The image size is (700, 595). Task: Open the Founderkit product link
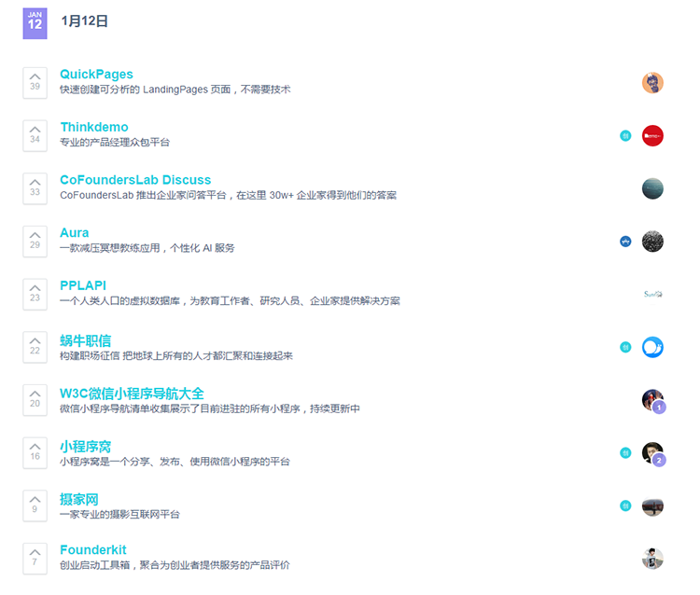tap(92, 549)
